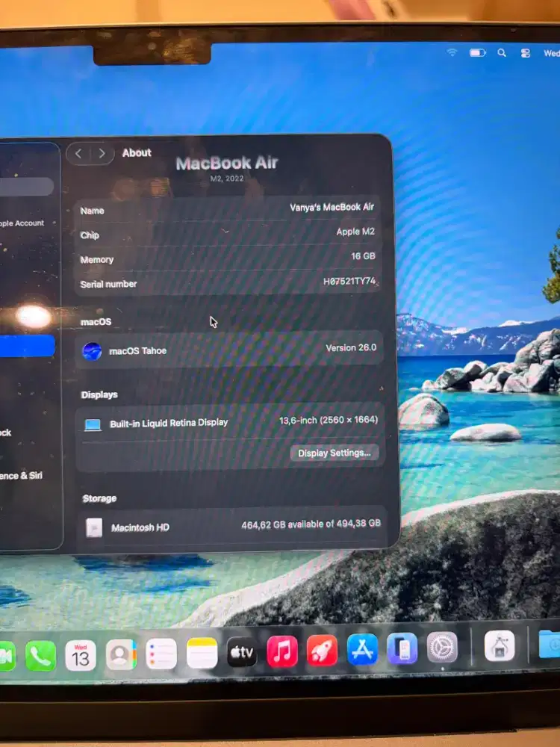Launch Contacts from the Dock
Image resolution: width=560 pixels, height=747 pixels.
coord(121,655)
